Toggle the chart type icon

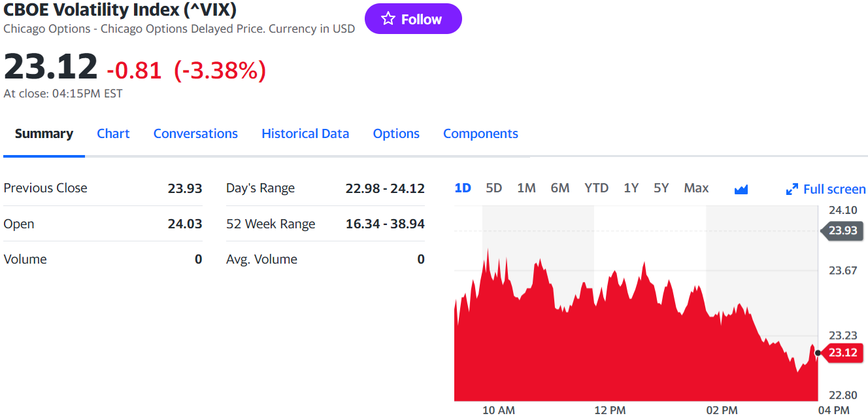pyautogui.click(x=741, y=189)
